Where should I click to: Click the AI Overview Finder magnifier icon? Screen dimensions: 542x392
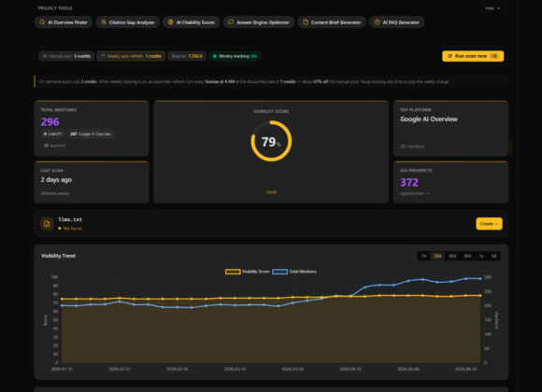pyautogui.click(x=42, y=22)
